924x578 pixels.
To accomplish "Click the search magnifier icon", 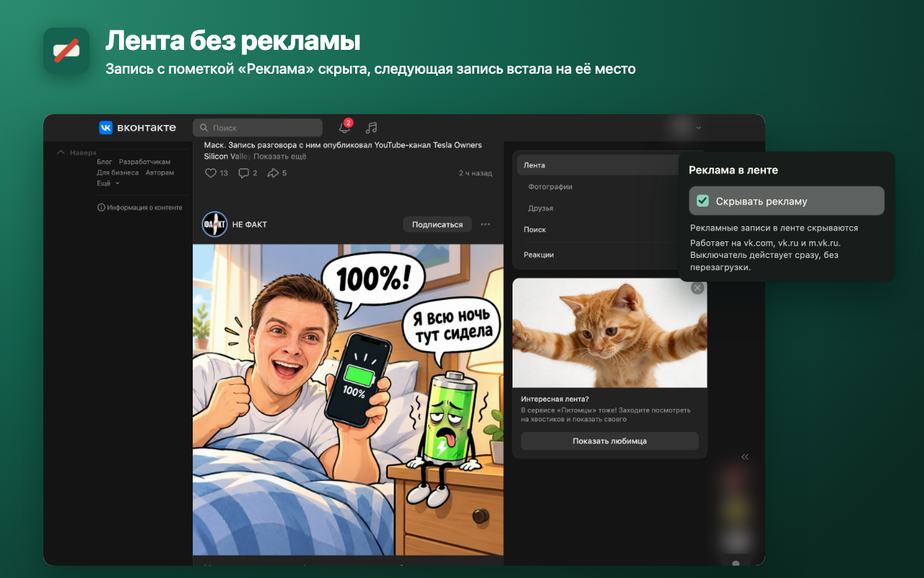I will click(x=204, y=128).
